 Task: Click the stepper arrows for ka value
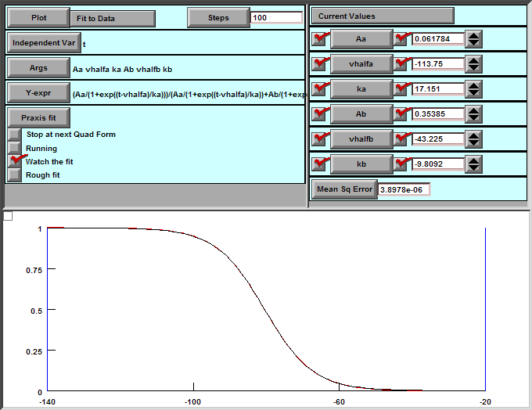[473, 89]
